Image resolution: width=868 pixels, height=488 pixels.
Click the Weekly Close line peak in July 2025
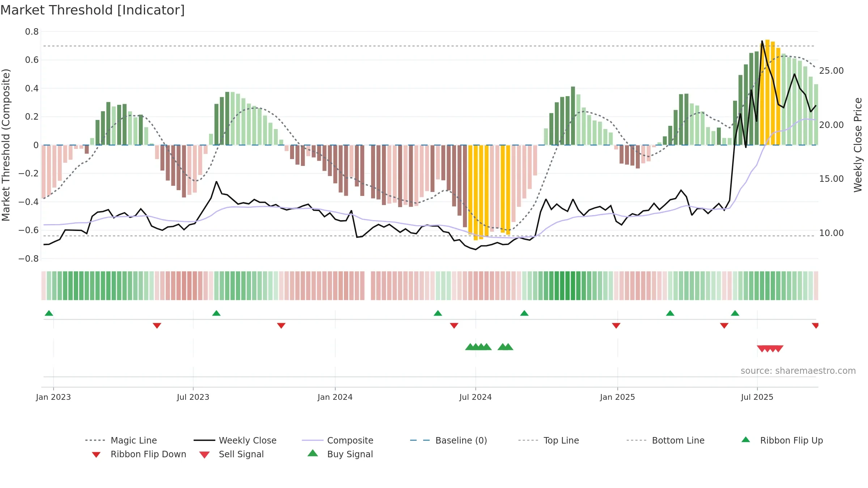(762, 41)
